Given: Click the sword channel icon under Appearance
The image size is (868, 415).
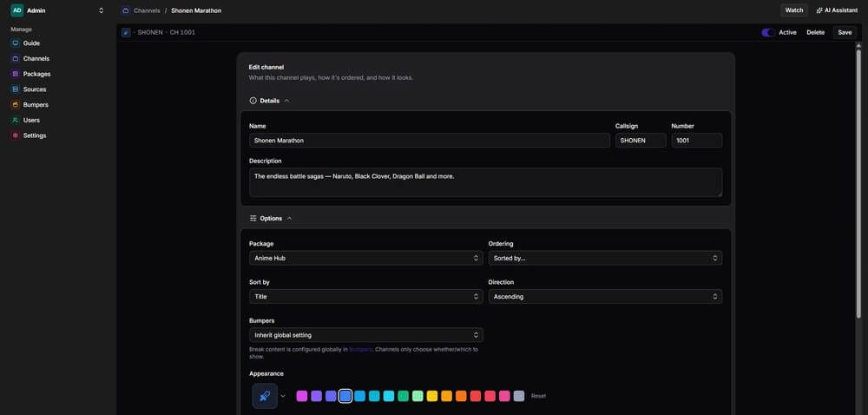Looking at the screenshot, I should 265,396.
